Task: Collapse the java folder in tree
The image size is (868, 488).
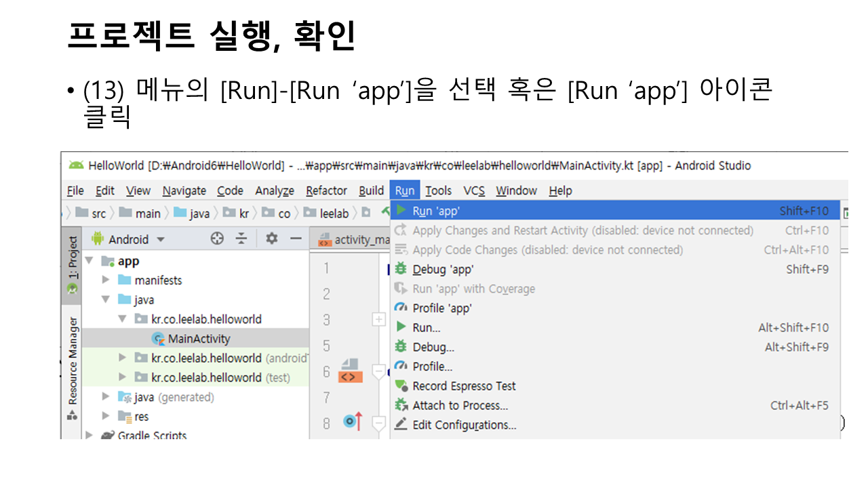Action: [106, 300]
